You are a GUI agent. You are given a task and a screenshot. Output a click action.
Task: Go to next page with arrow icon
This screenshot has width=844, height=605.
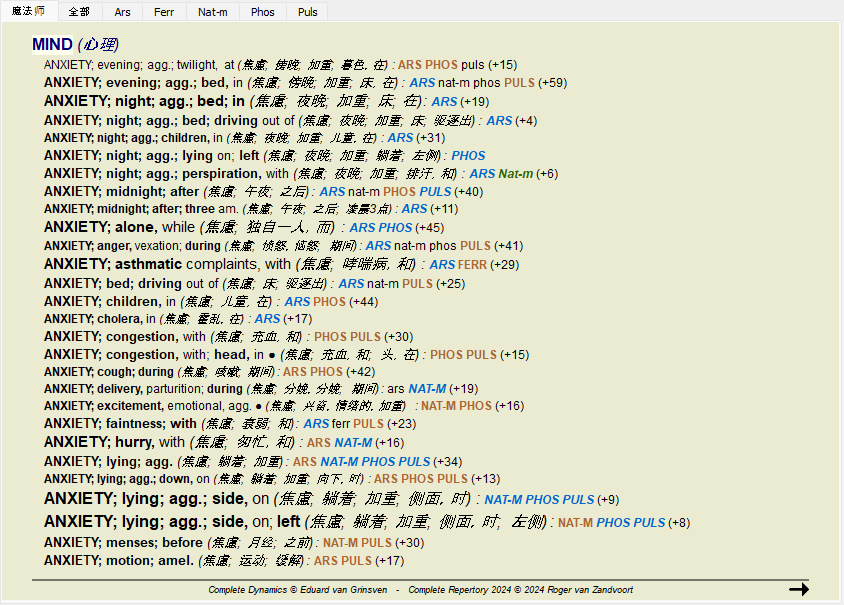pos(798,589)
